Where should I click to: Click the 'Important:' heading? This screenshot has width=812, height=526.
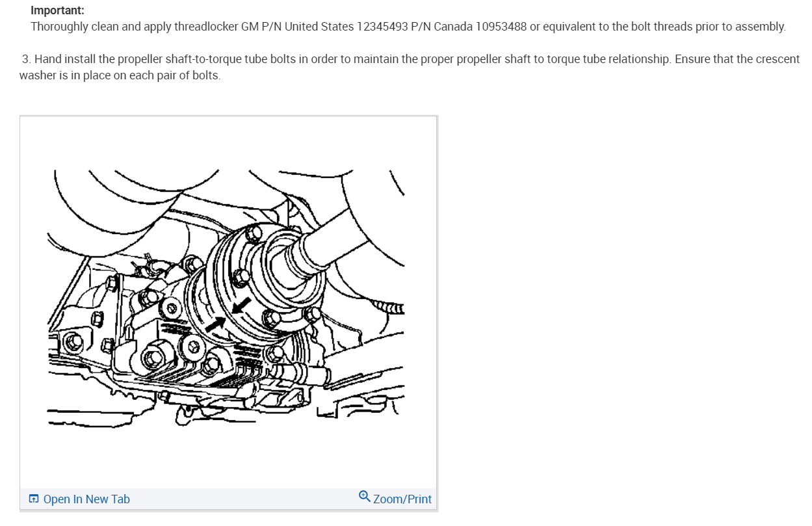tap(57, 11)
